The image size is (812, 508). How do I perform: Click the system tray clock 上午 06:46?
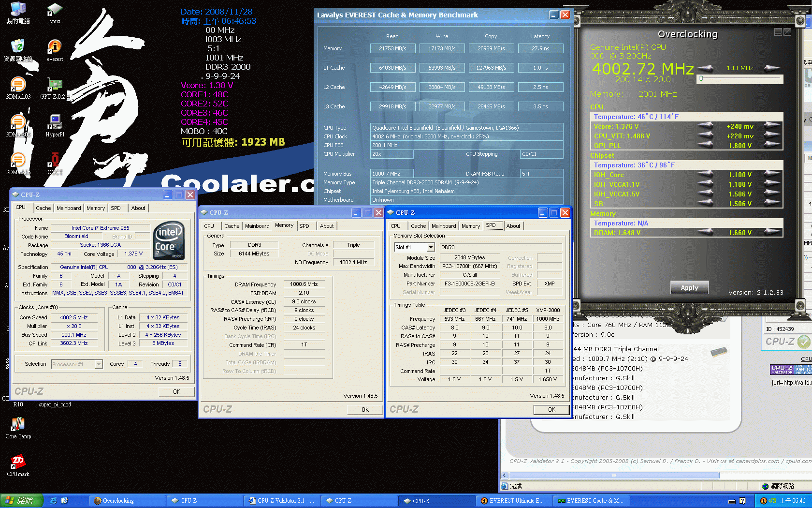[792, 501]
